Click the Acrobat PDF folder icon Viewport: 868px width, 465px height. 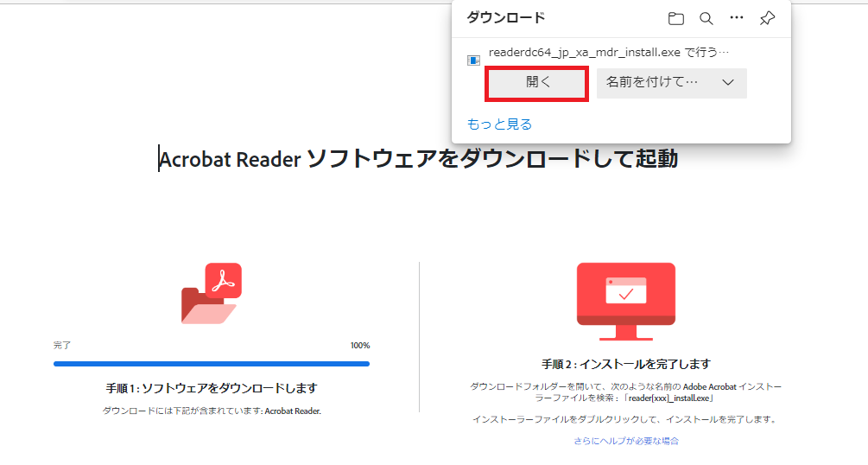coord(212,293)
